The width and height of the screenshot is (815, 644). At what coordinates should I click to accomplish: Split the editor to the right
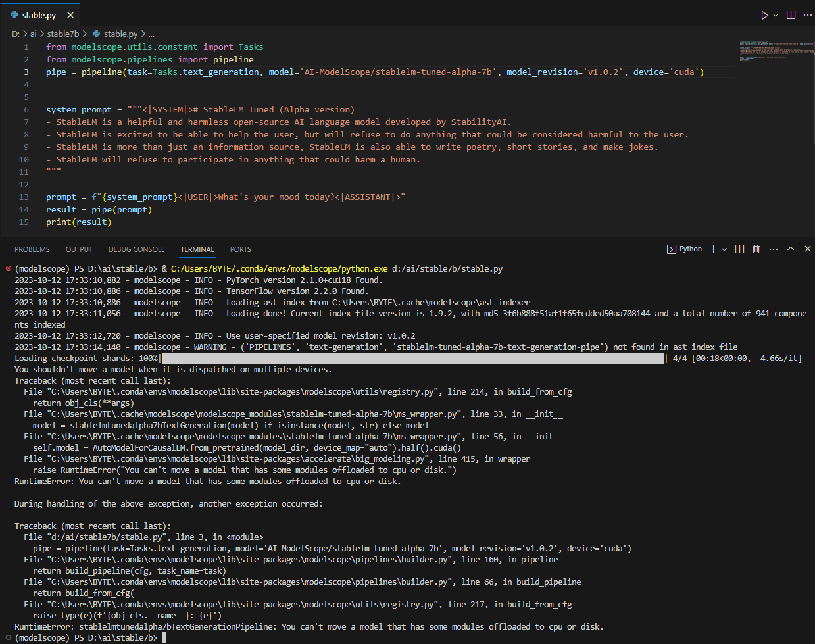click(x=791, y=15)
